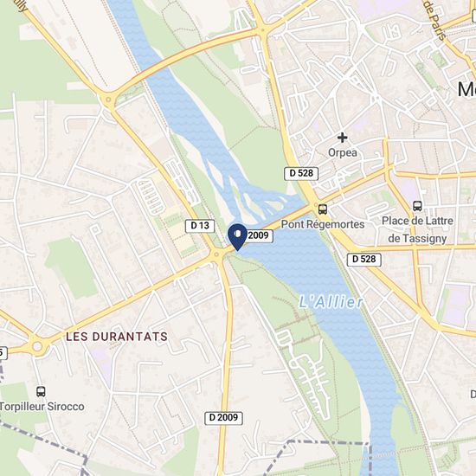Select the roundabout at the top-left road junction

(x=108, y=100)
